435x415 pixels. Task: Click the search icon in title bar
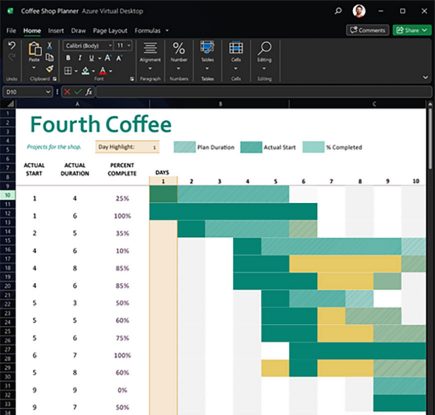pos(338,11)
